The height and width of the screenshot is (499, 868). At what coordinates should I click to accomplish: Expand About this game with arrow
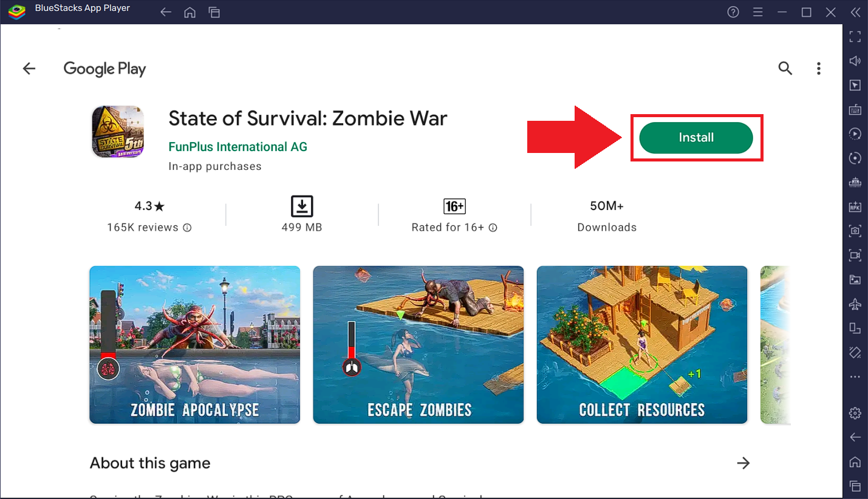pos(743,463)
